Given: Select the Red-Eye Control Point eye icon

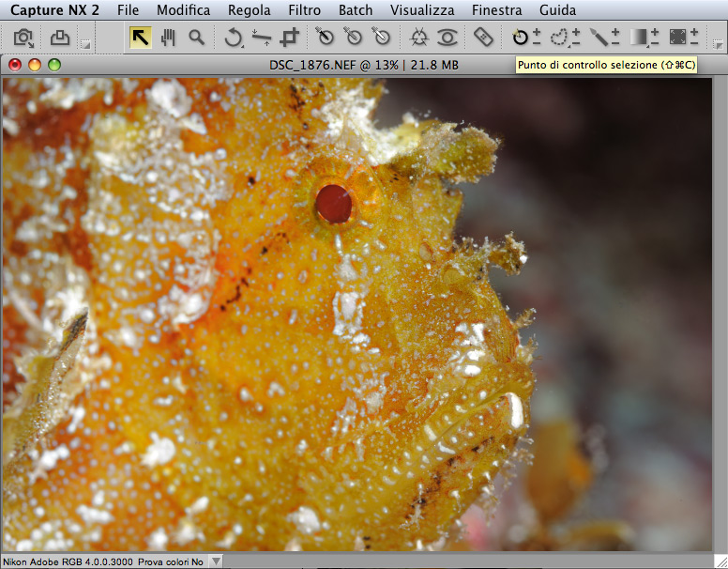Looking at the screenshot, I should [x=447, y=38].
